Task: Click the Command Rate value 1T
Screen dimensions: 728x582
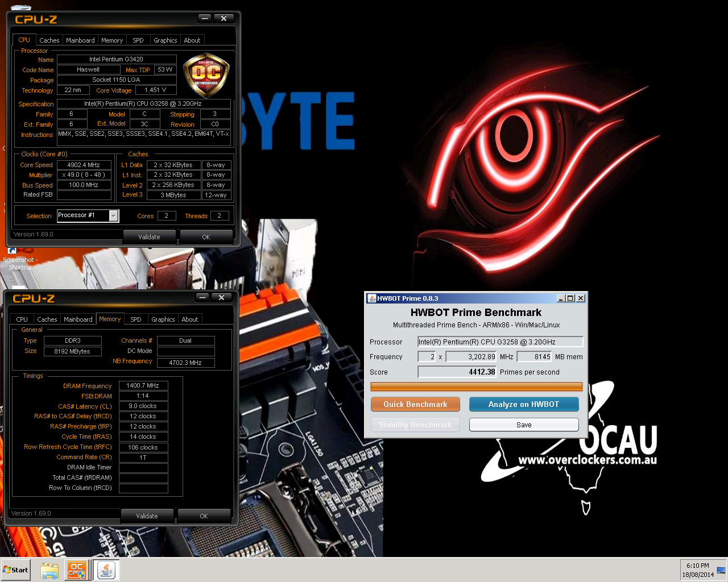Action: [x=143, y=457]
